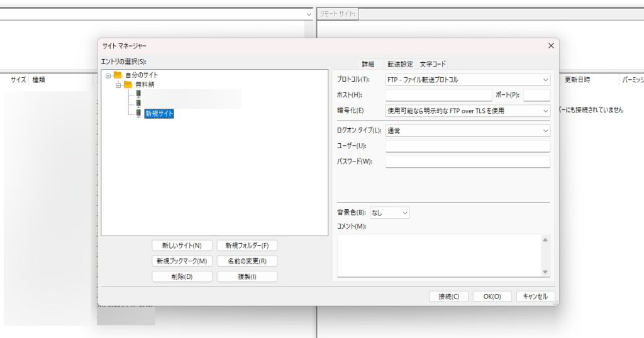Click the ホスト(H) input field

click(x=438, y=95)
